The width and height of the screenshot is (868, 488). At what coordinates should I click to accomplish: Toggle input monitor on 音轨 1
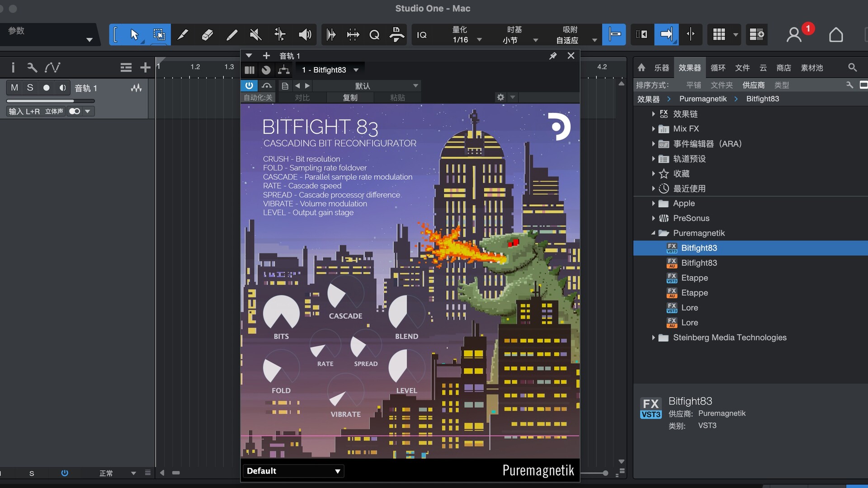pos(62,88)
